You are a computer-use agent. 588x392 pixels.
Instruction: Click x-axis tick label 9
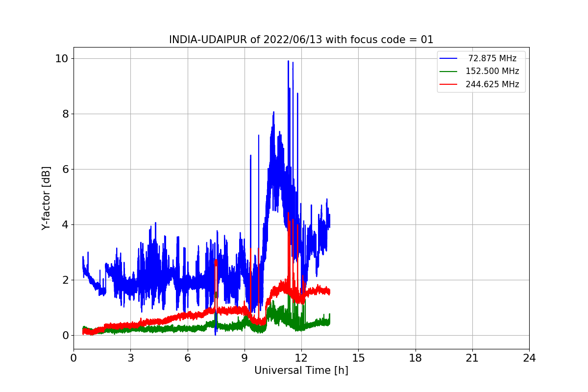tap(245, 358)
